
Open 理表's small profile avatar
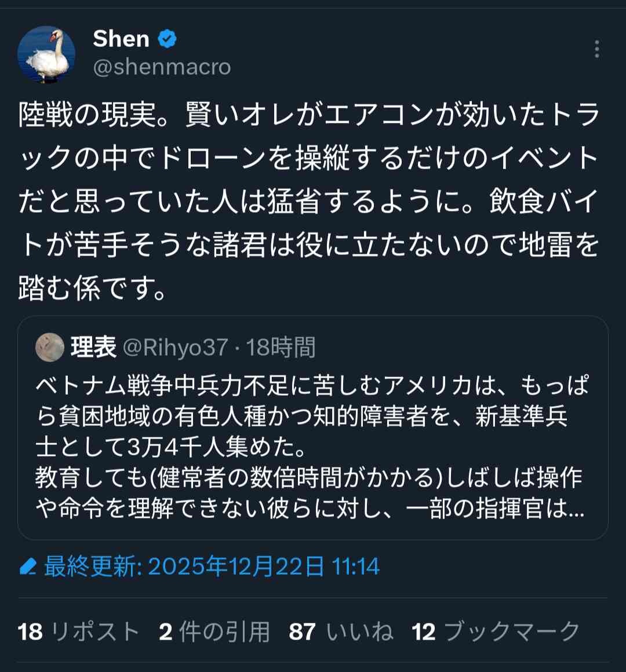pos(50,348)
